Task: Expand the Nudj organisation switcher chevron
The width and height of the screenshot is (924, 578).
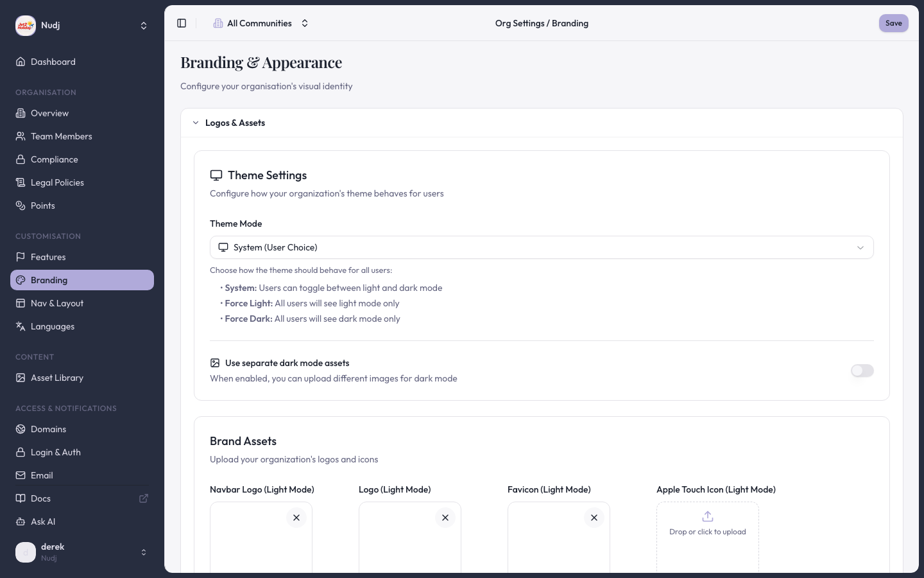Action: [x=144, y=26]
